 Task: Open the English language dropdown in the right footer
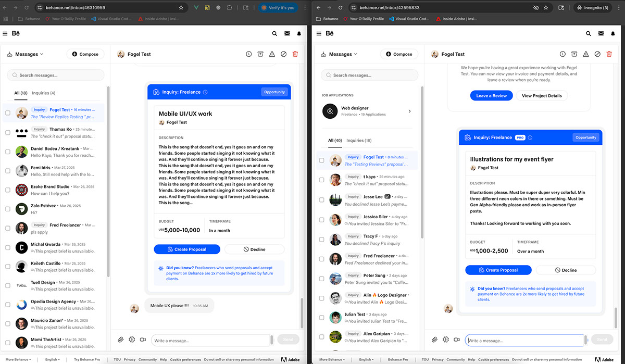[366, 359]
